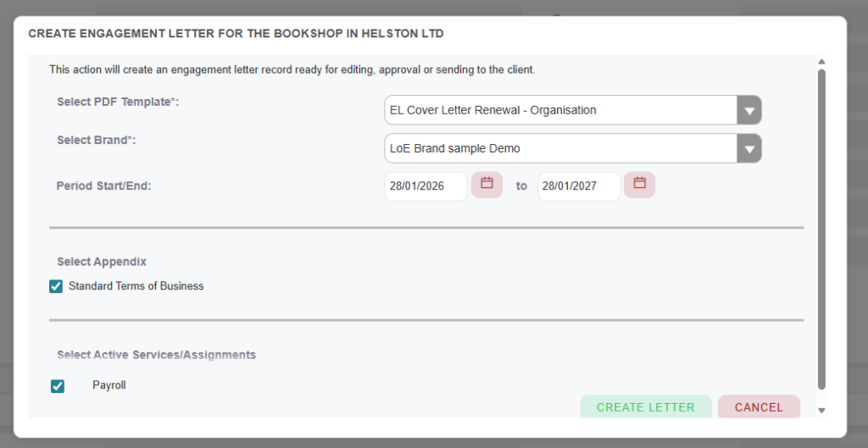The image size is (868, 448).
Task: Click the PDF Template dropdown arrow
Action: 749,110
